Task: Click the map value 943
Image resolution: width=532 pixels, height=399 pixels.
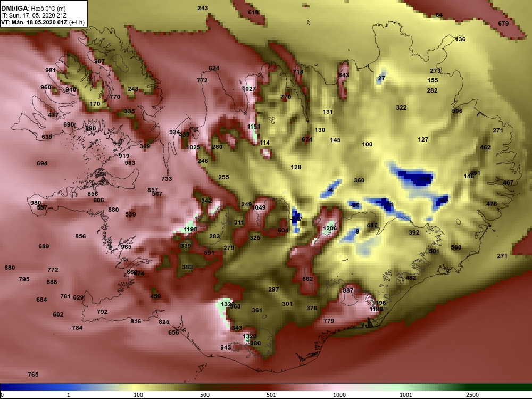Action: [x=226, y=347]
